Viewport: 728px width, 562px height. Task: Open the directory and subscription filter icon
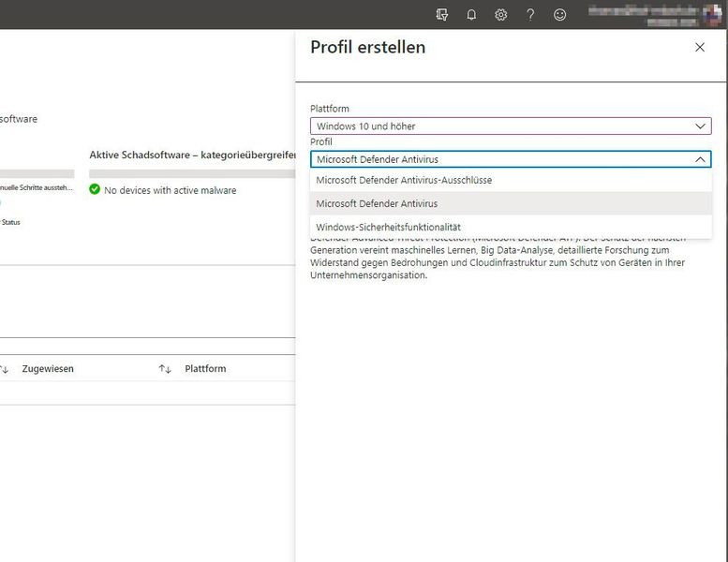coord(442,15)
